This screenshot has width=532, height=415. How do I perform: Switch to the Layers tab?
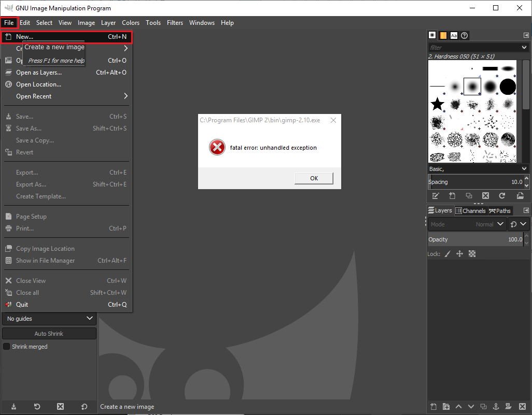pyautogui.click(x=440, y=210)
